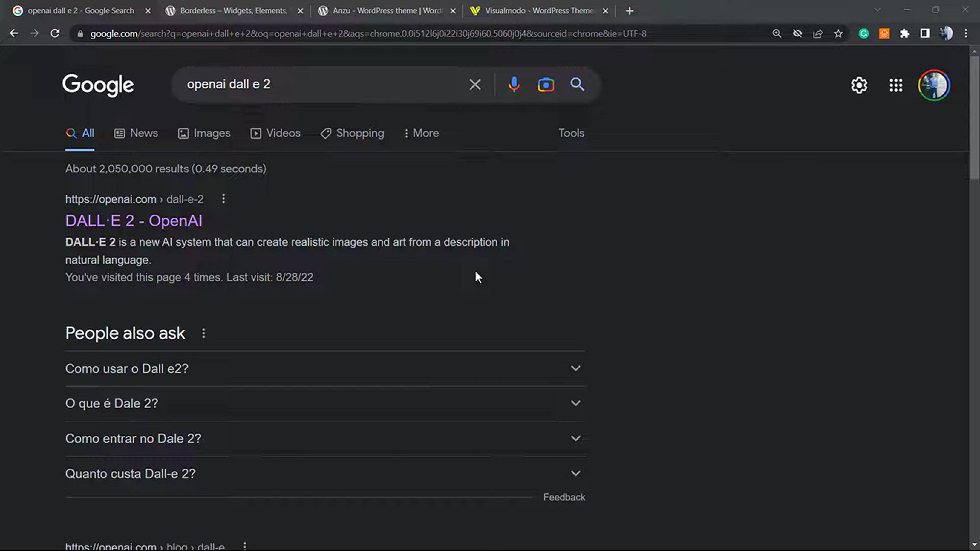Switch to Videos results

[x=275, y=133]
